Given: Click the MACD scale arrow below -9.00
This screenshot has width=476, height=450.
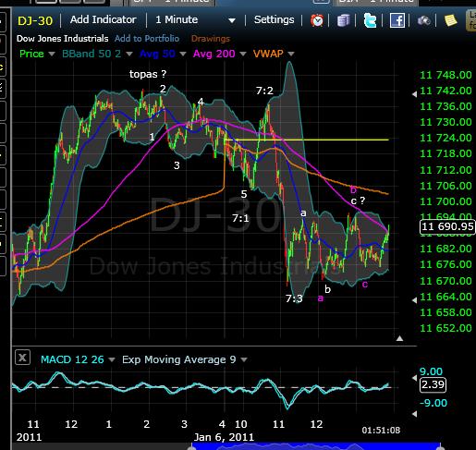Looking at the screenshot, I should [415, 414].
